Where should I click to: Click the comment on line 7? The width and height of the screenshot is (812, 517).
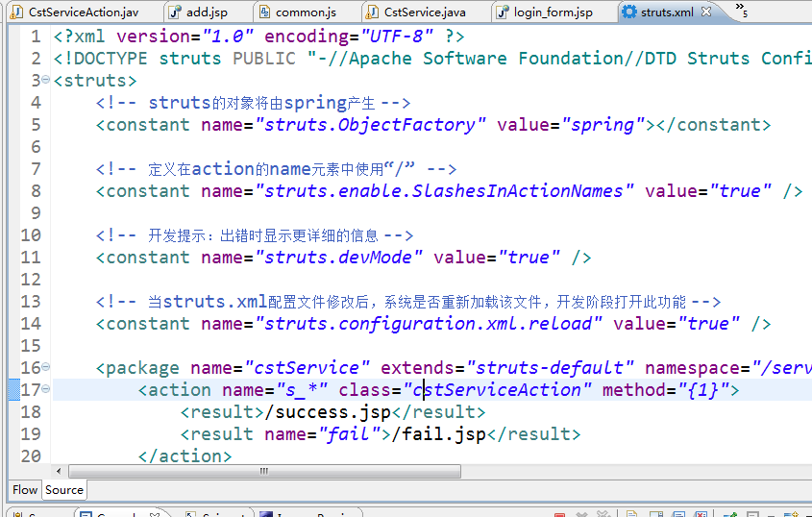(276, 169)
